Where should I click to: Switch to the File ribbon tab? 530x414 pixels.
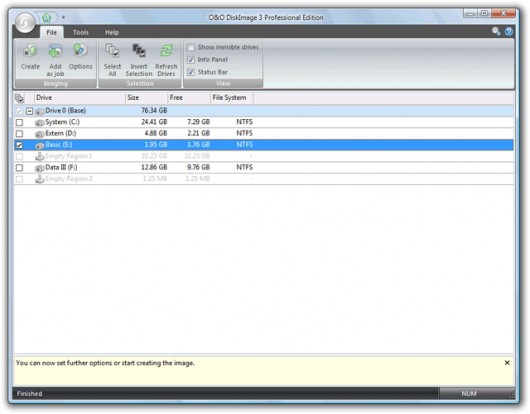[x=51, y=32]
